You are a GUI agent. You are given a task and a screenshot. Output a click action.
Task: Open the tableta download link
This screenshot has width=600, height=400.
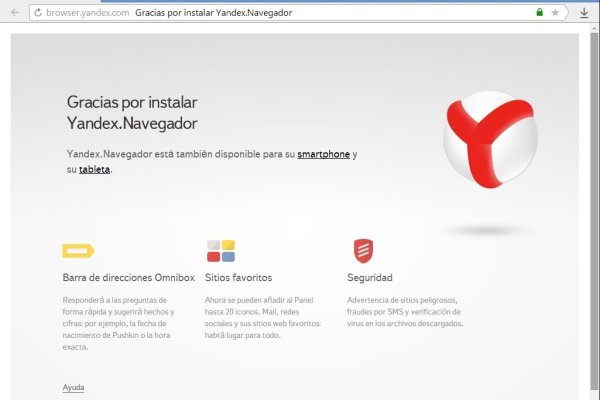[94, 169]
